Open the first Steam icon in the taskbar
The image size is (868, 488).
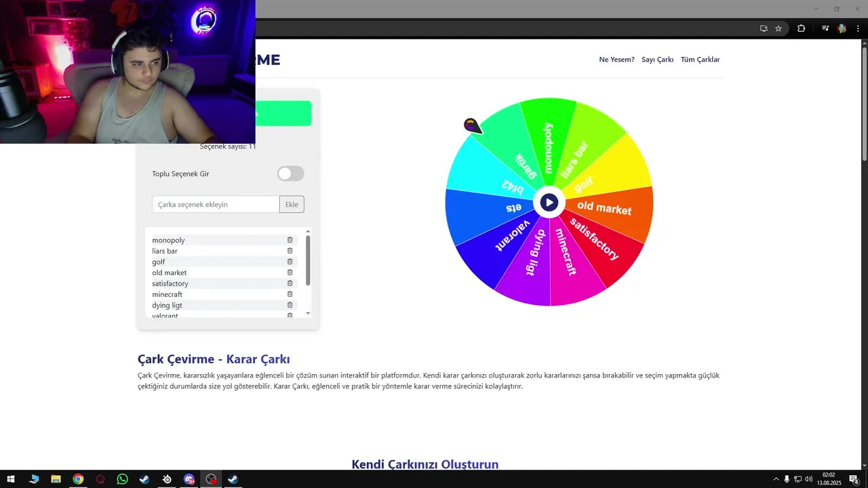click(x=144, y=479)
